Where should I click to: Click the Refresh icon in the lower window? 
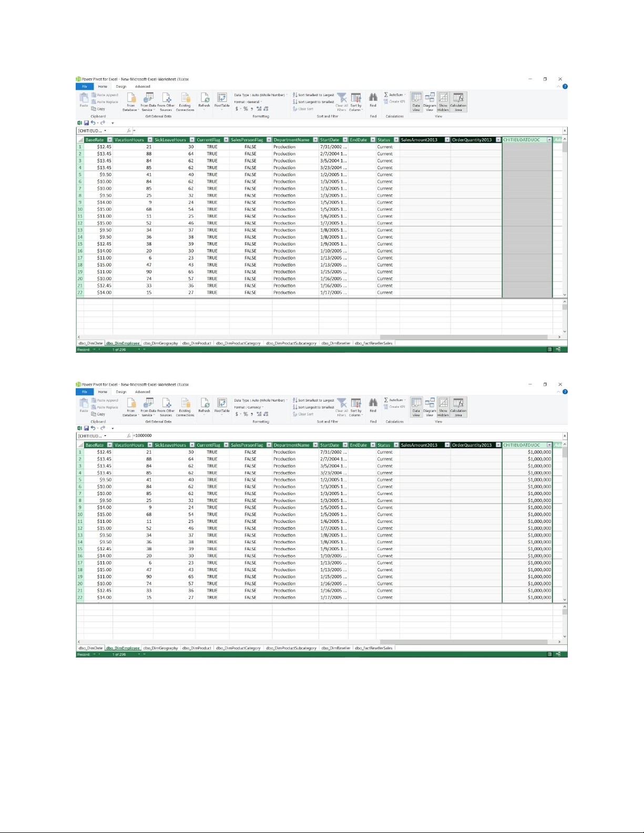click(x=205, y=404)
